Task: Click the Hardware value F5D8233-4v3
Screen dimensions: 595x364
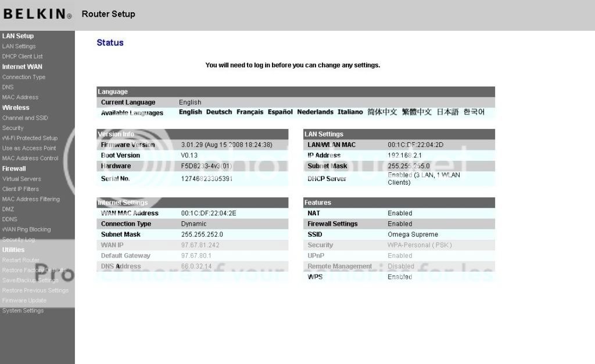Action: (x=206, y=166)
